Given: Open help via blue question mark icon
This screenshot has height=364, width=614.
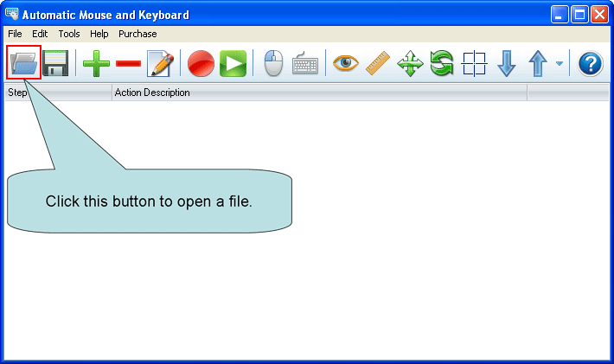Looking at the screenshot, I should click(x=591, y=63).
